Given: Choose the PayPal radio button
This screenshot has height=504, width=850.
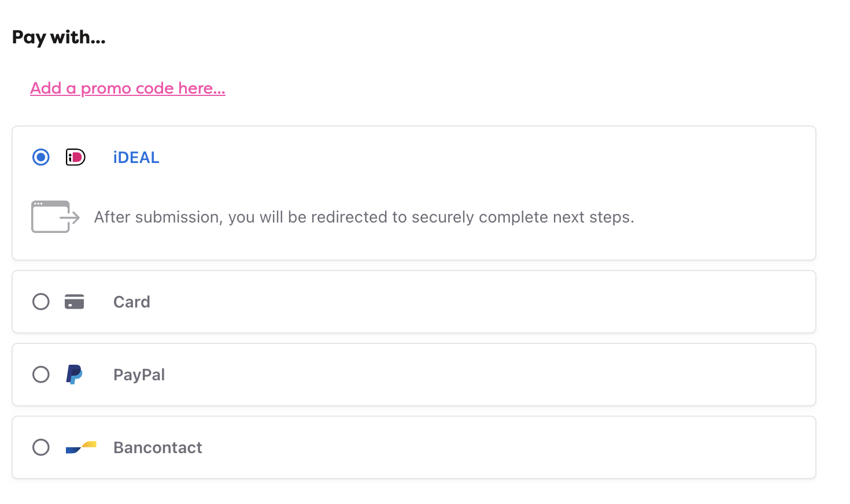Looking at the screenshot, I should pos(41,375).
